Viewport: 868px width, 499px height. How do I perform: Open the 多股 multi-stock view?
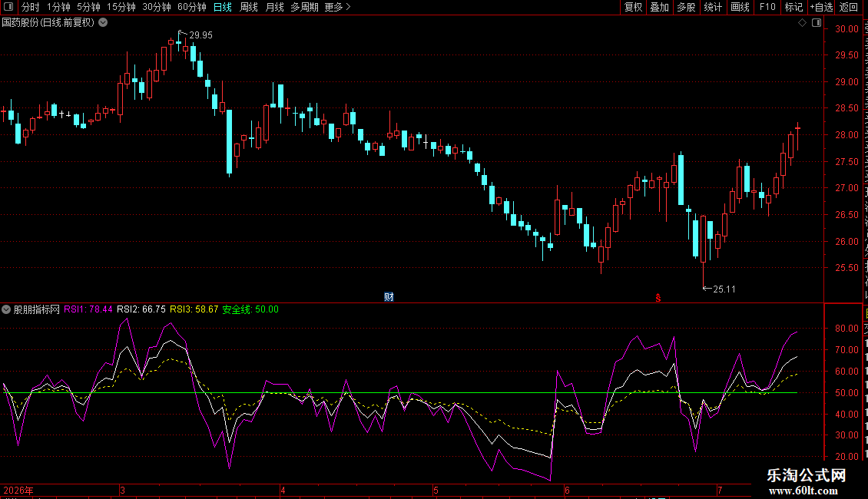pos(687,7)
